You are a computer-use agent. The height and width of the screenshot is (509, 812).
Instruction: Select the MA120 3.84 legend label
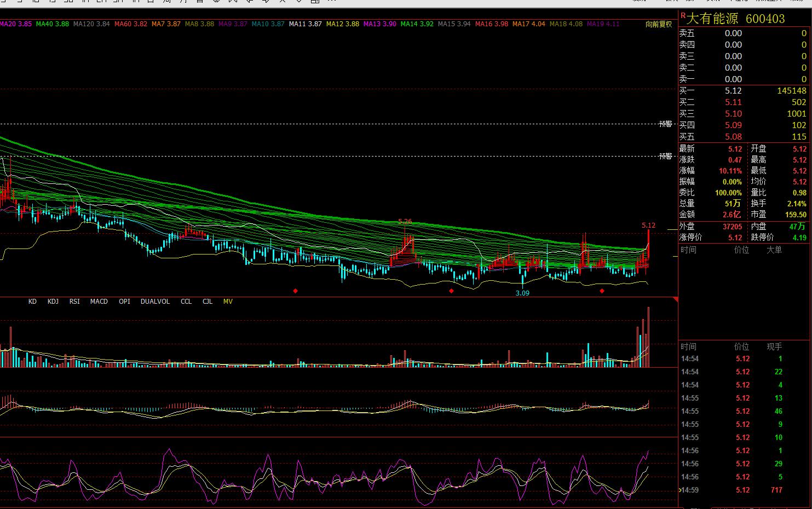91,24
